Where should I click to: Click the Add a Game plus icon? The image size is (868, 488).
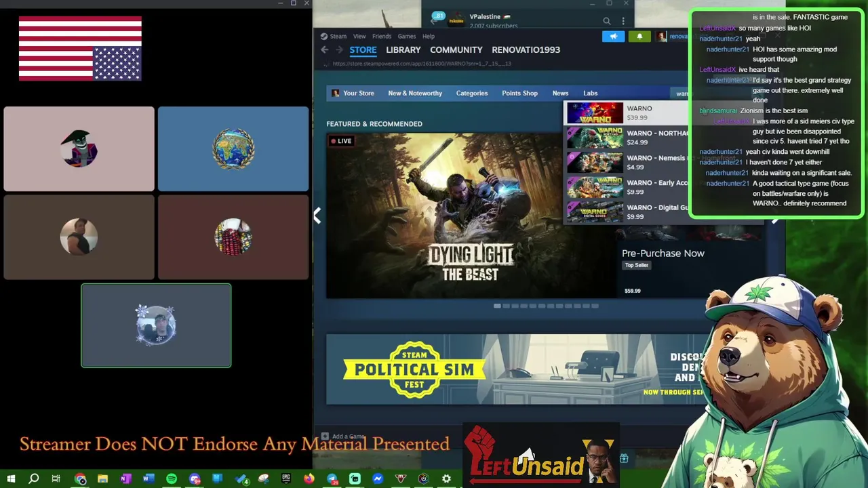[325, 436]
